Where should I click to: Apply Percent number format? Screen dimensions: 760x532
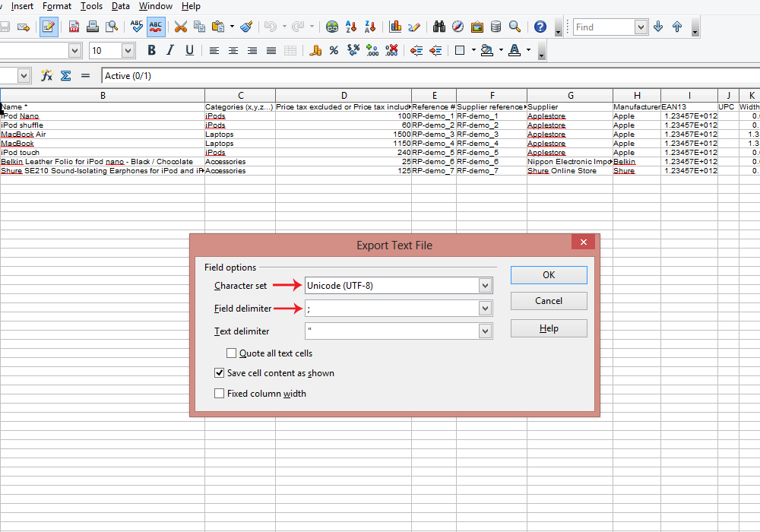click(x=334, y=50)
